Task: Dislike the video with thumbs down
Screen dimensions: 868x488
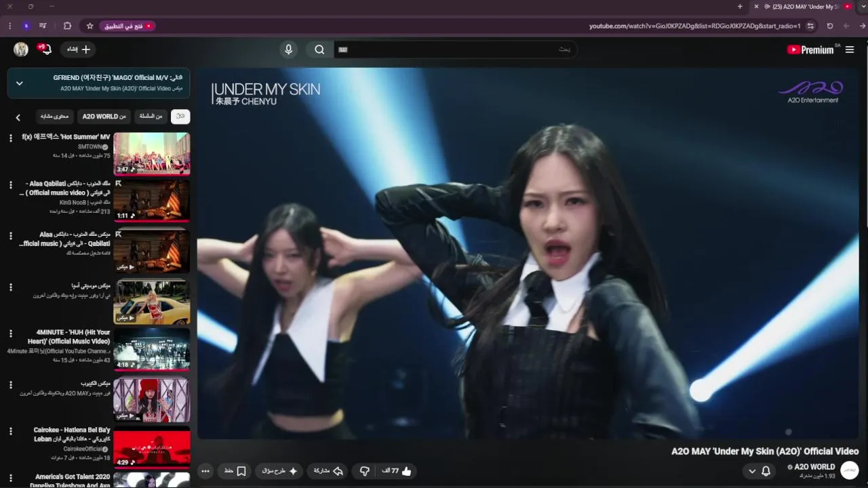Action: [x=364, y=471]
